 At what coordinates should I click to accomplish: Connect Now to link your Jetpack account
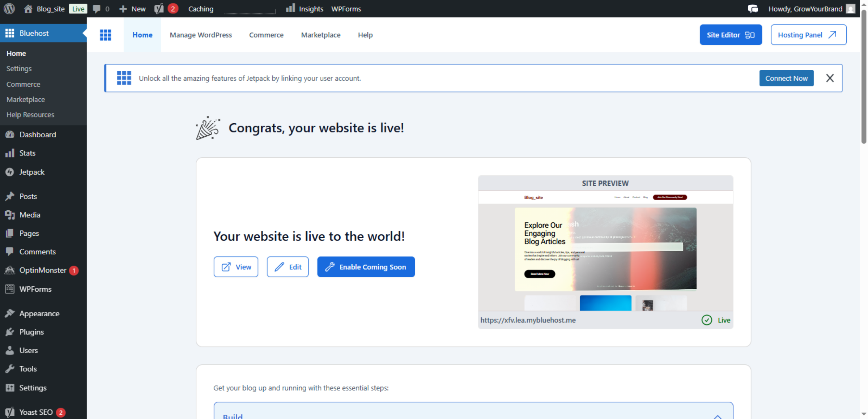click(x=786, y=78)
